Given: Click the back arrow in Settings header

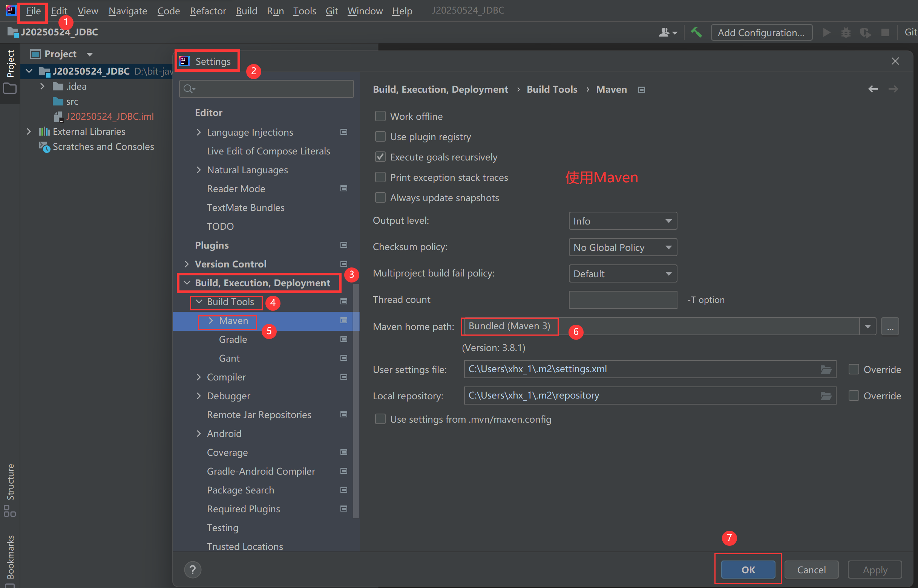Looking at the screenshot, I should (x=873, y=89).
